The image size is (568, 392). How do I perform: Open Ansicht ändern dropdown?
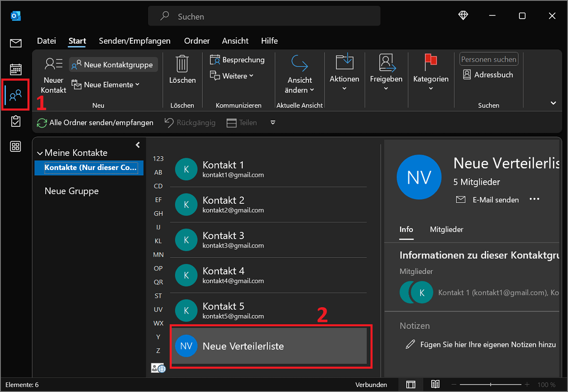point(300,74)
